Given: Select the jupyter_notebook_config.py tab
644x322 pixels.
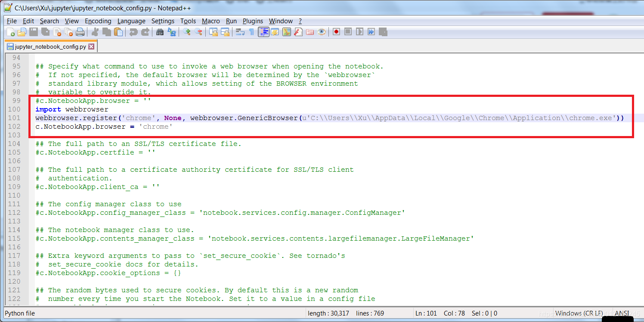Looking at the screenshot, I should [x=51, y=46].
